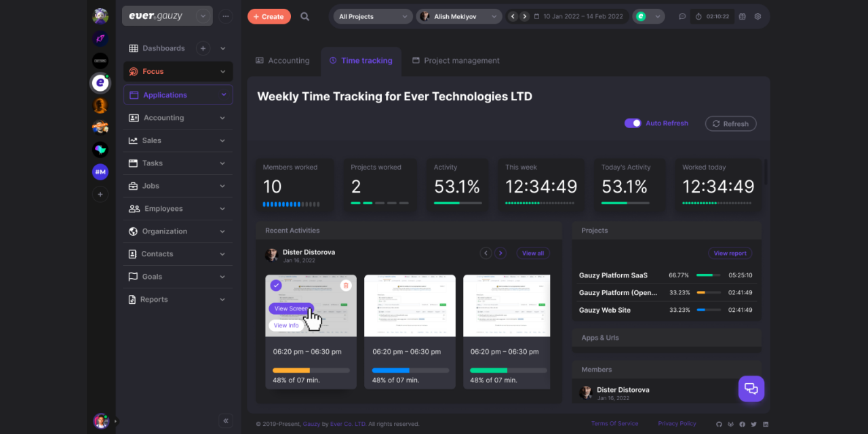This screenshot has width=868, height=434.
Task: Open the gift icon in top bar
Action: point(743,16)
